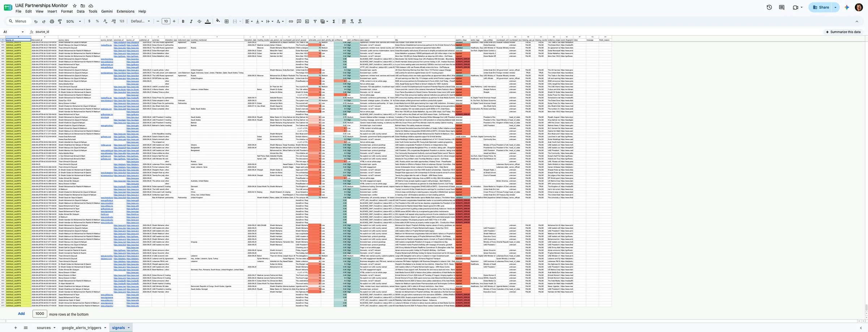Move document using the folder icon
Viewport: 868px width, 332px height.
click(83, 6)
